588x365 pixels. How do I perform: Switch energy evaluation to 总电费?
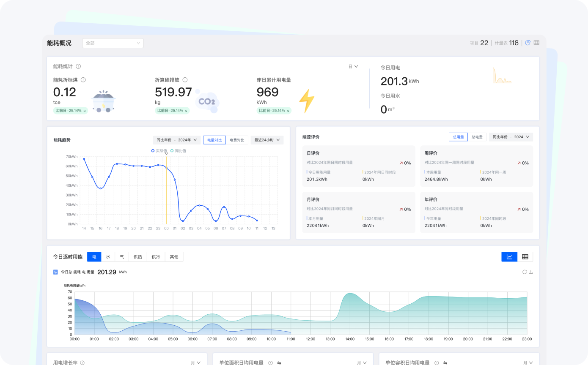point(477,137)
